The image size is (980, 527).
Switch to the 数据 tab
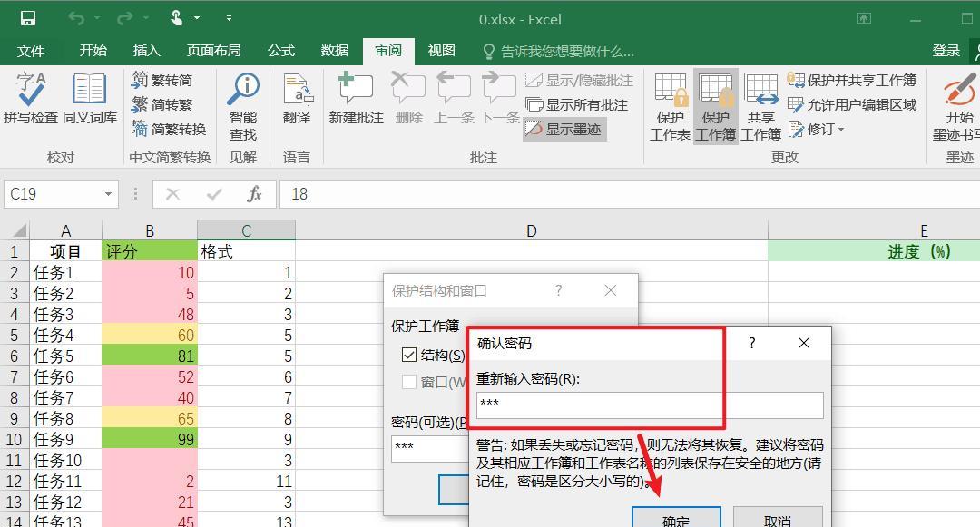[334, 50]
